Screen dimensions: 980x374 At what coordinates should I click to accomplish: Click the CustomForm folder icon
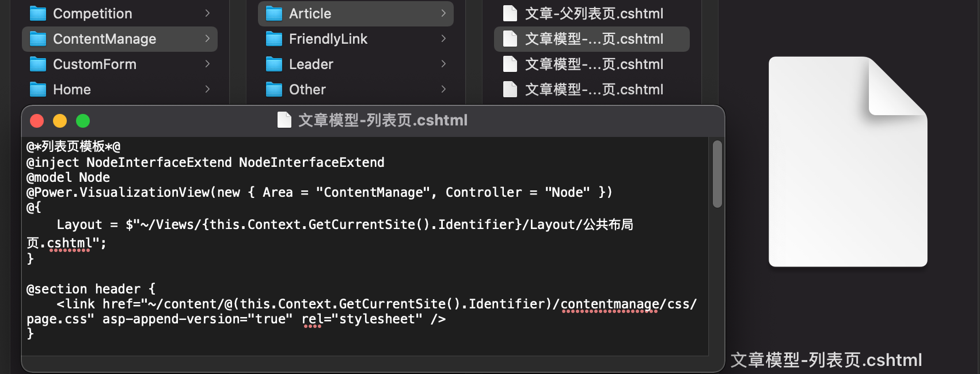tap(38, 64)
